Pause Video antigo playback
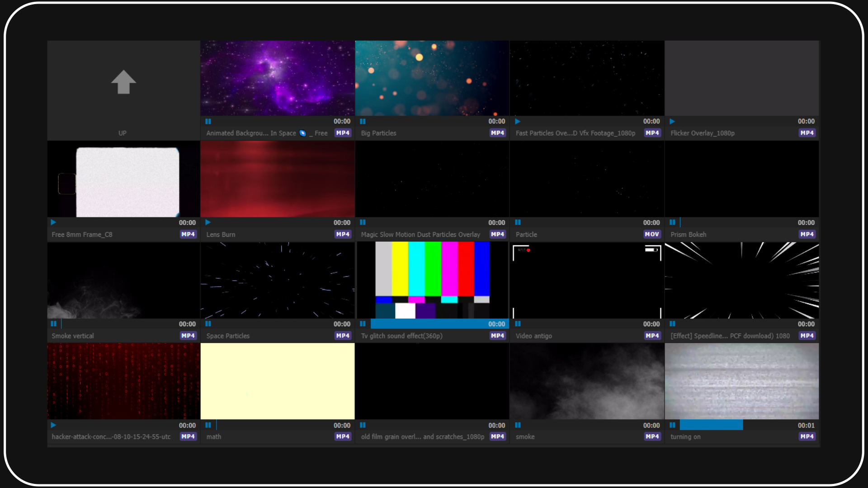The image size is (868, 488). pyautogui.click(x=518, y=324)
